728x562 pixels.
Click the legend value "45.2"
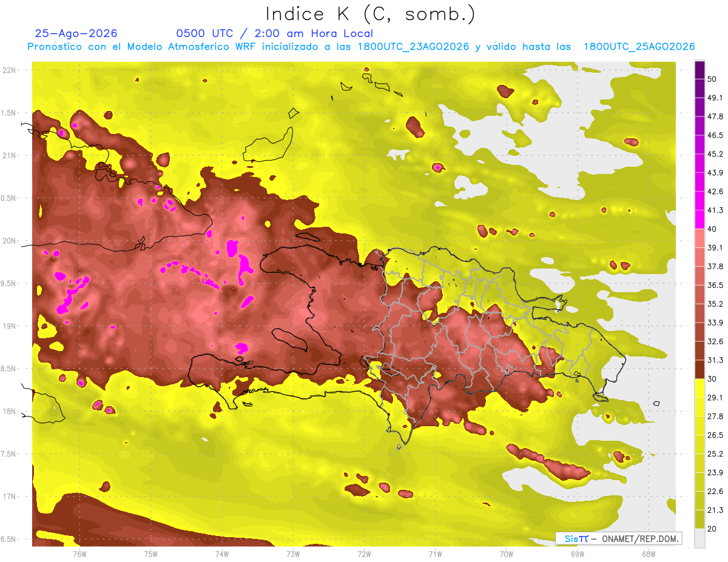point(715,154)
